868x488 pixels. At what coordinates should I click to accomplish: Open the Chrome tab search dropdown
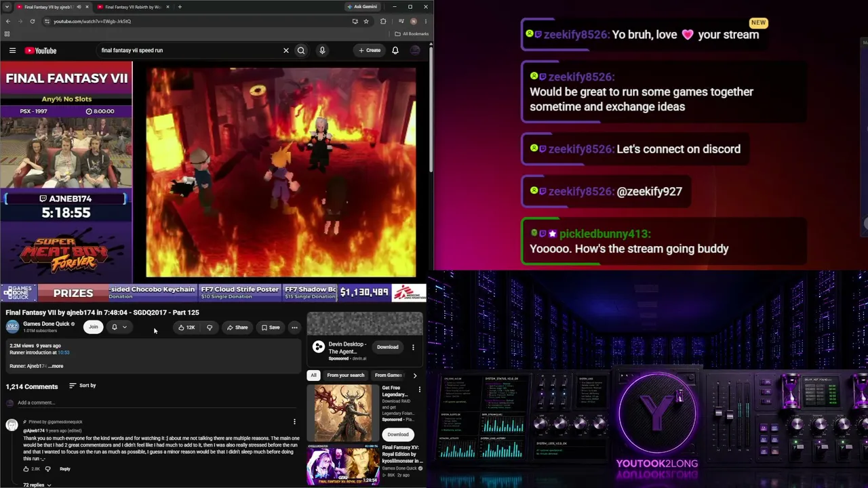click(7, 7)
